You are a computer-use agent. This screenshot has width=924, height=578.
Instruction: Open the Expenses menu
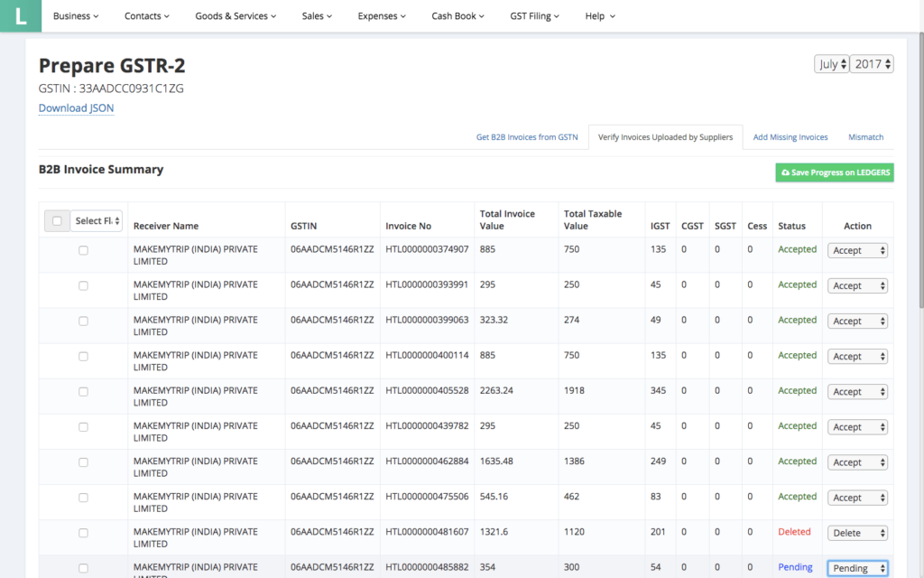coord(382,15)
